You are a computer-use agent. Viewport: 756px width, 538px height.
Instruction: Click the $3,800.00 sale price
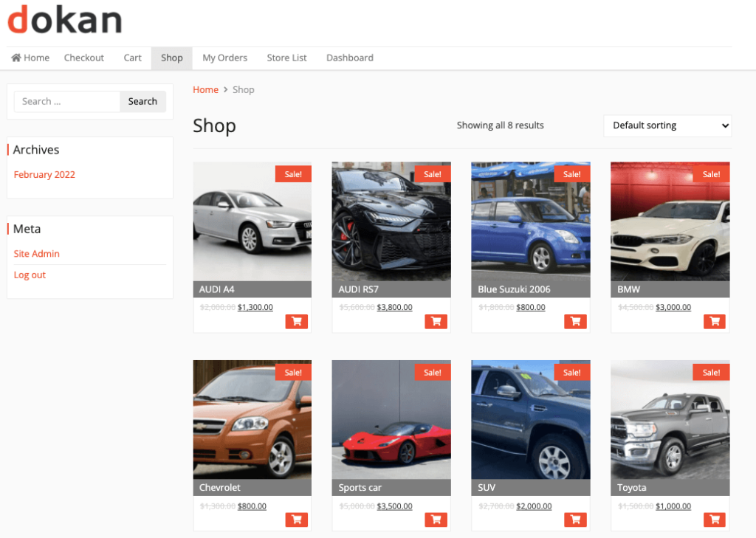(x=394, y=307)
